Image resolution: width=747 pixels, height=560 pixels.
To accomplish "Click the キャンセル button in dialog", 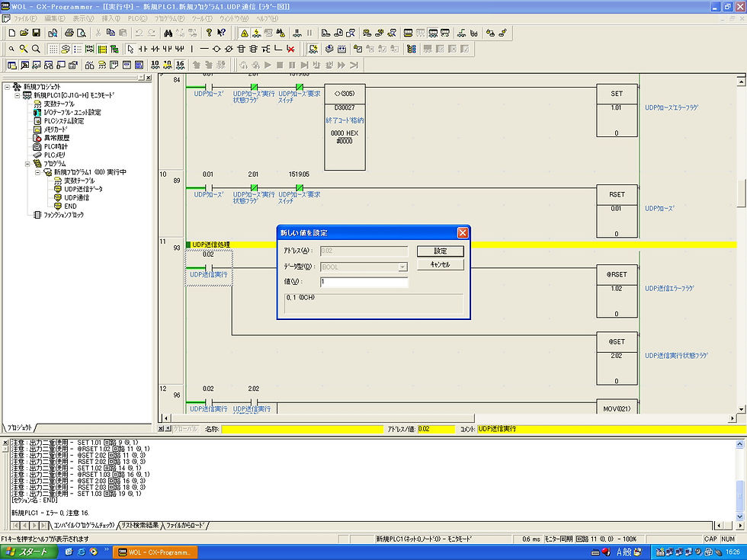I will (441, 265).
